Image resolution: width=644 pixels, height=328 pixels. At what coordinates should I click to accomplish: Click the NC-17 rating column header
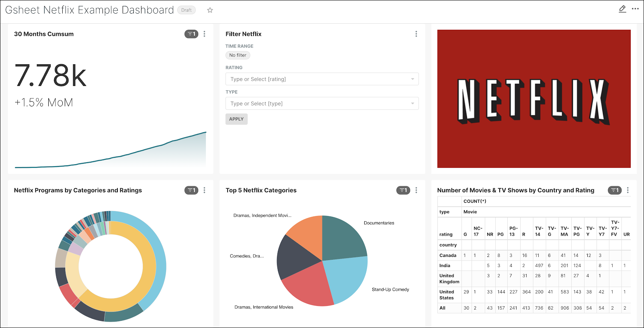tap(478, 231)
